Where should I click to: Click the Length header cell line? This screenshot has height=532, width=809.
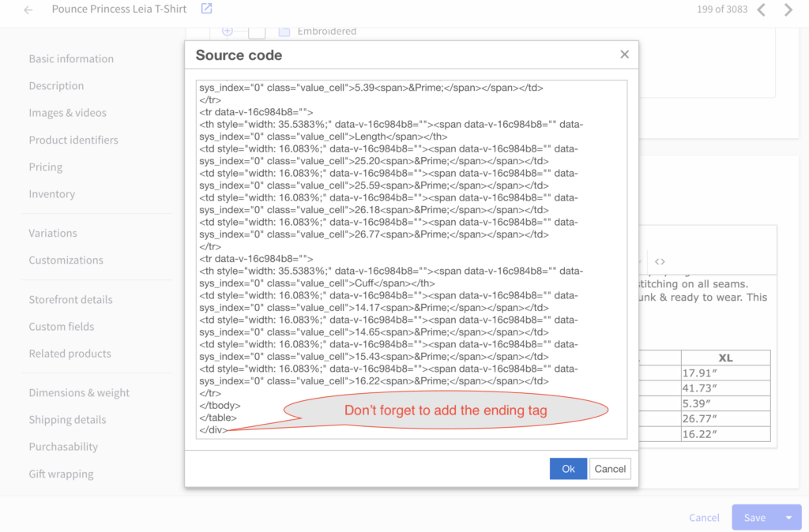click(323, 137)
